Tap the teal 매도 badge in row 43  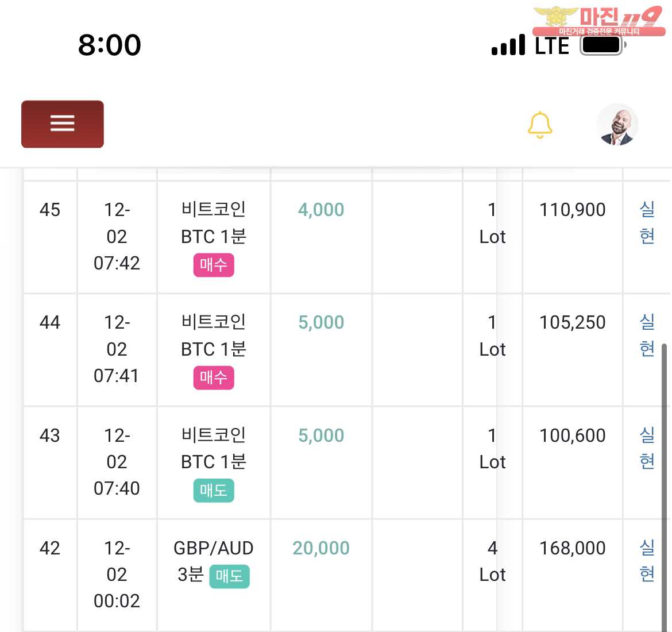point(214,491)
